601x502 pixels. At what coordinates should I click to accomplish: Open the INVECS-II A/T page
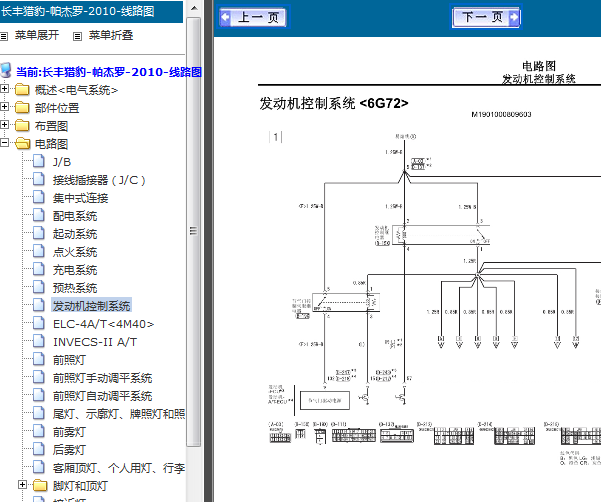pos(95,342)
